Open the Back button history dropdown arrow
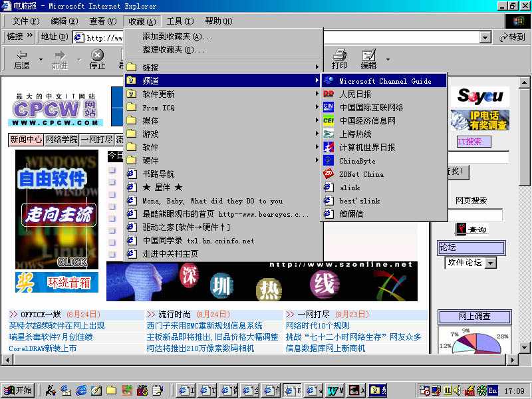The image size is (532, 399). click(41, 60)
